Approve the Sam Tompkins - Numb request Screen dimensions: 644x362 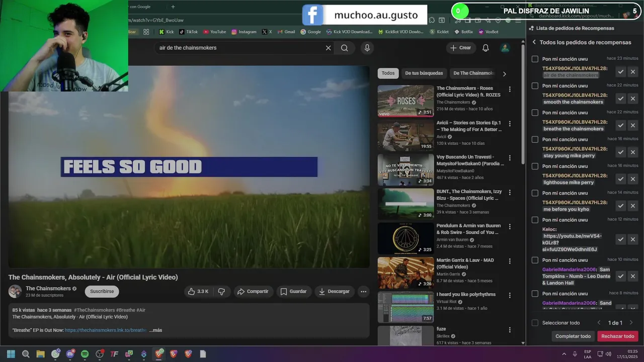(x=621, y=276)
